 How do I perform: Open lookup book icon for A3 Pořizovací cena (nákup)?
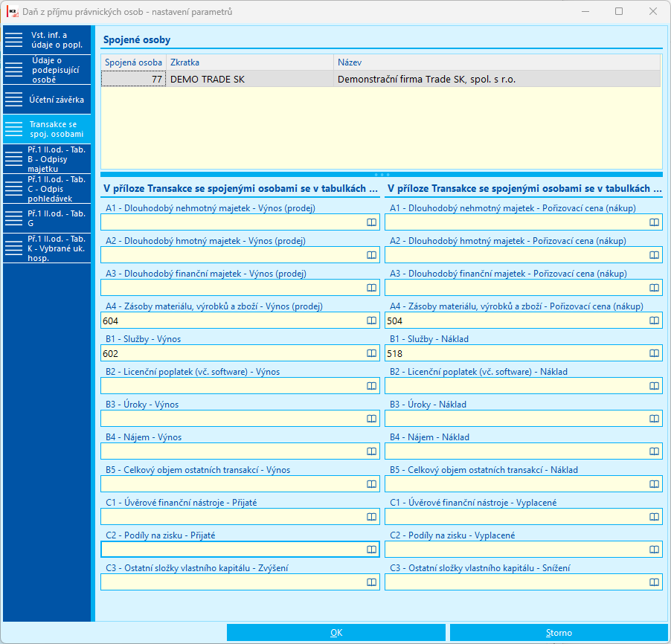tap(654, 288)
